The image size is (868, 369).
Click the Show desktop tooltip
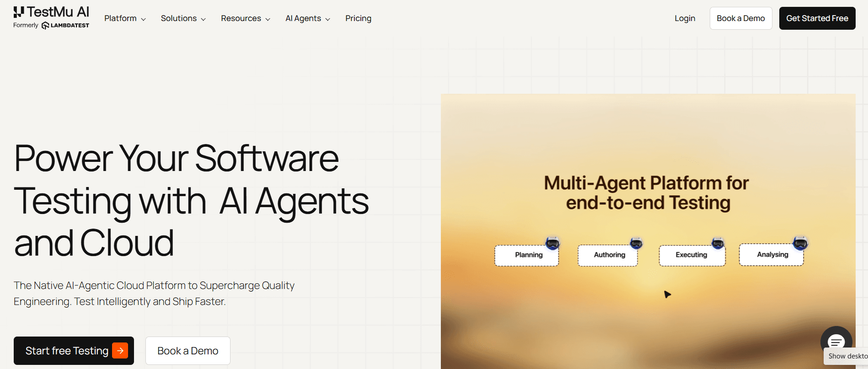pos(847,356)
